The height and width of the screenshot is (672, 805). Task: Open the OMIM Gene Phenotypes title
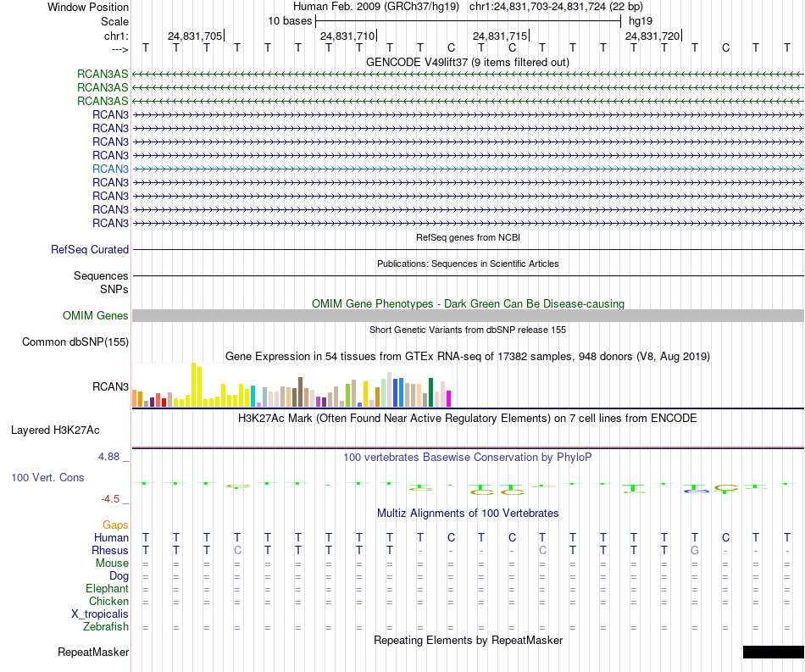tap(468, 303)
